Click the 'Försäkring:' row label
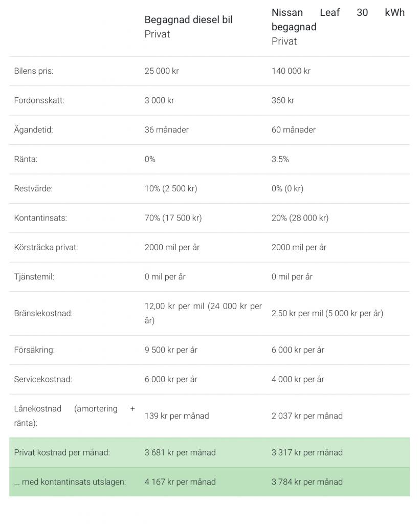Screen dimensions: 420x524 34,350
